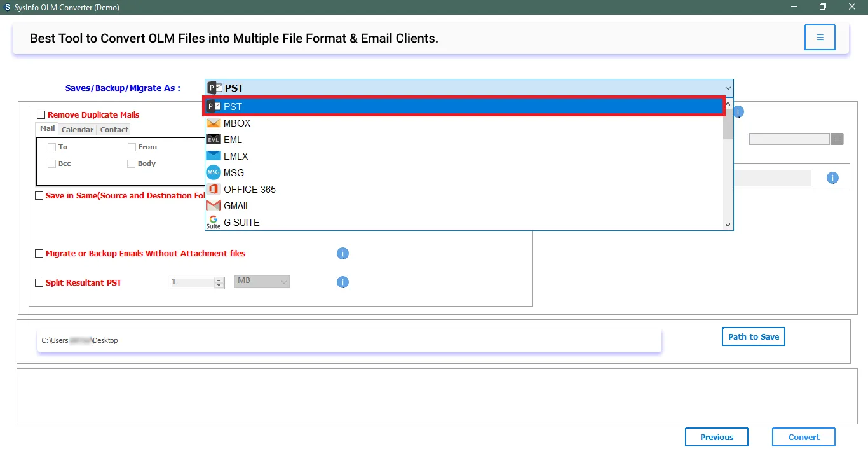Check the Split Resultant PST option

pyautogui.click(x=39, y=283)
